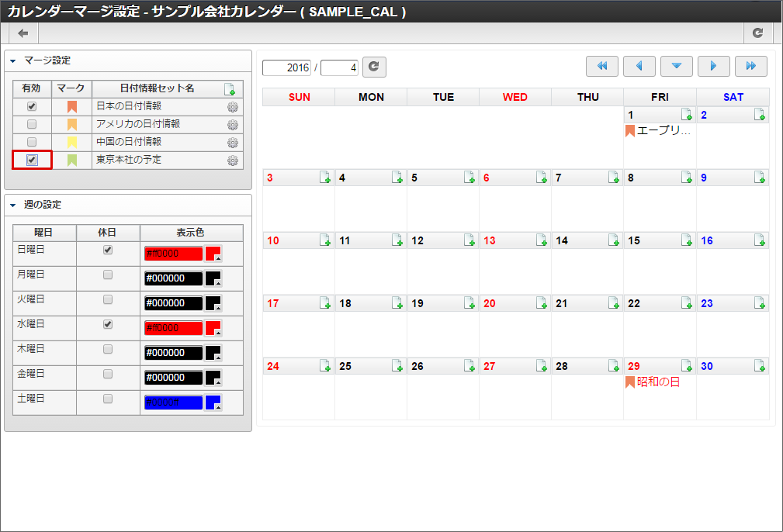Mark 土曜日 as a holiday

click(x=108, y=399)
